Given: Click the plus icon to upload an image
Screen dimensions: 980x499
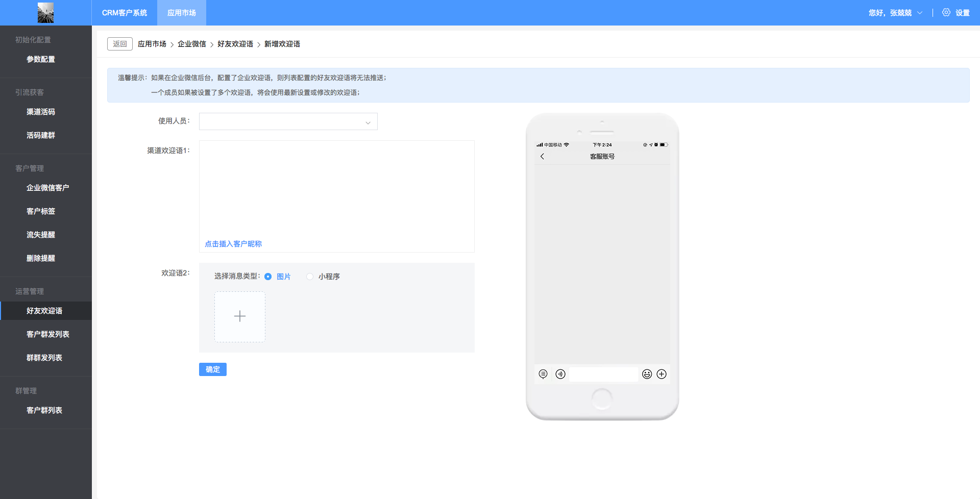Looking at the screenshot, I should [x=240, y=316].
